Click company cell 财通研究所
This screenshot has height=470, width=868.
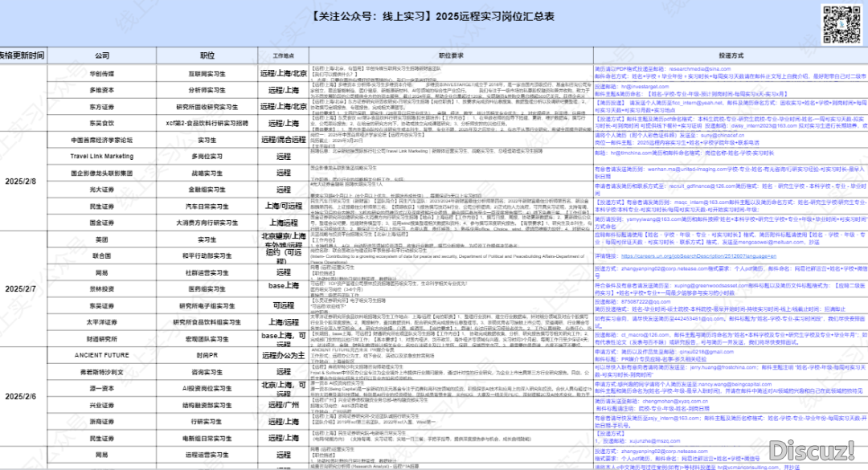(x=102, y=339)
